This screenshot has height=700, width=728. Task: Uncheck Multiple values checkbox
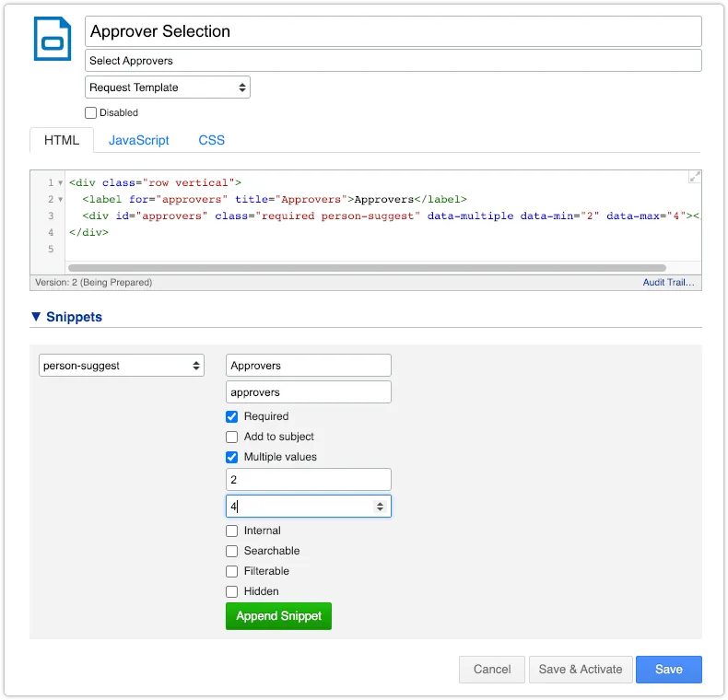tap(231, 458)
